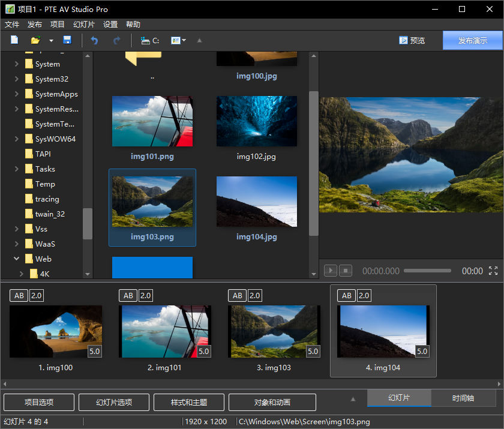504x429 pixels.
Task: Select the img104.jpg thumbnail in the file list
Action: (x=257, y=202)
